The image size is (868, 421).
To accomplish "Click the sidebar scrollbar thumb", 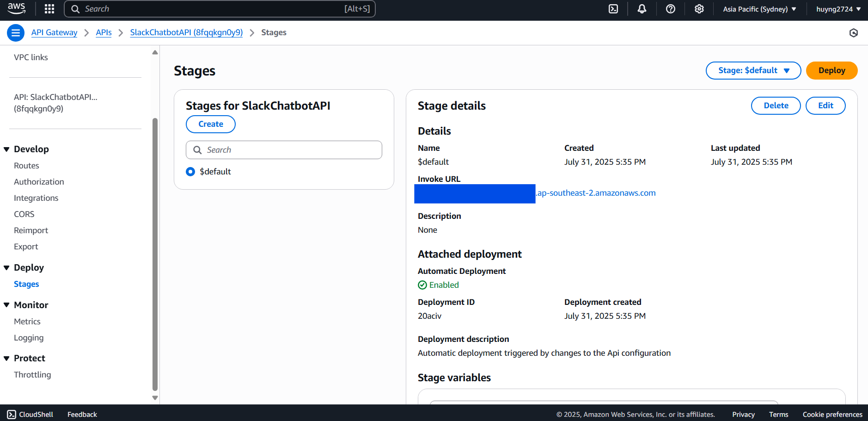I will click(x=155, y=254).
